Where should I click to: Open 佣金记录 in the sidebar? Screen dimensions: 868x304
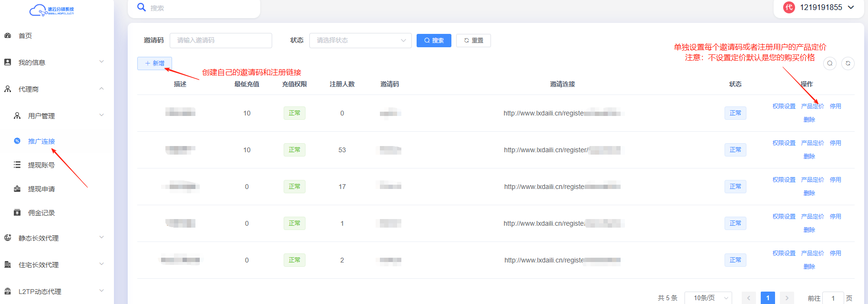(x=41, y=213)
